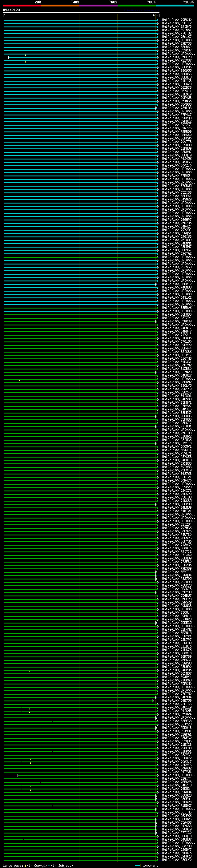This screenshot has width=197, height=868.
Task: Click the UniRef100_Q8LQJ8 hit name
Action: (177, 78)
